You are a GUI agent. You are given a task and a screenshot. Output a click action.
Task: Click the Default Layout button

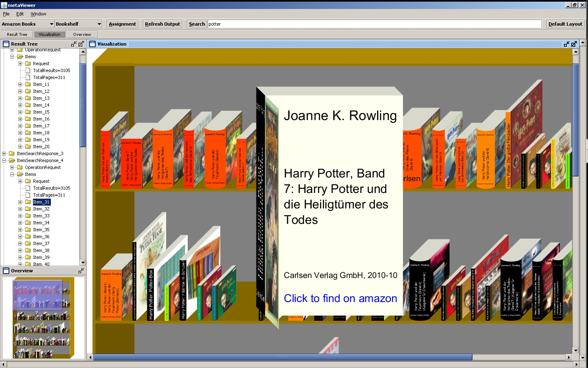tap(565, 24)
